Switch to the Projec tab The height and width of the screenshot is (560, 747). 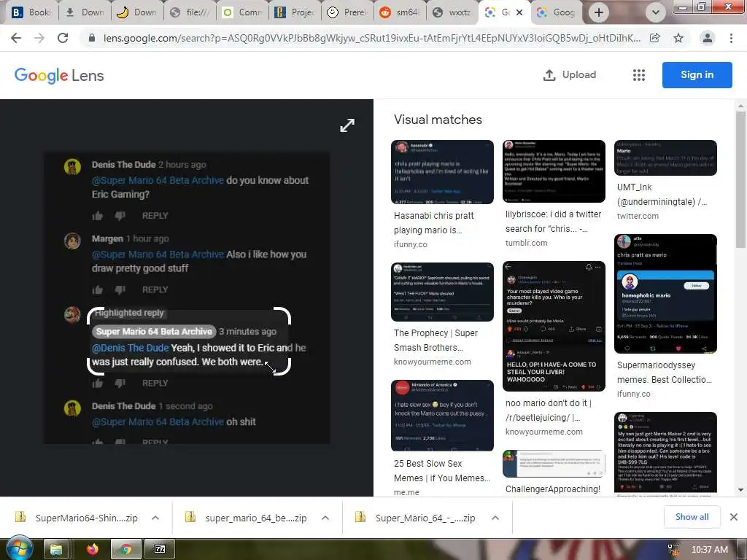point(295,12)
